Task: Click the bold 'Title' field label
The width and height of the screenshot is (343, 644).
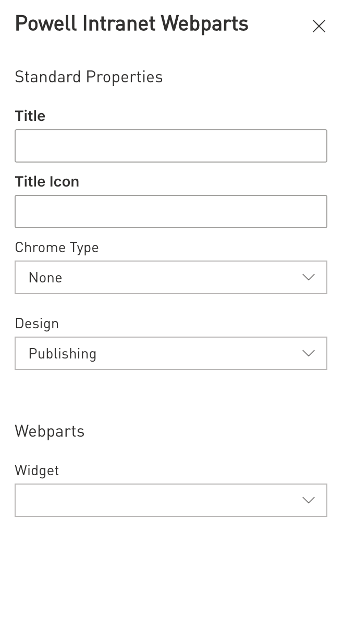Action: coord(30,116)
